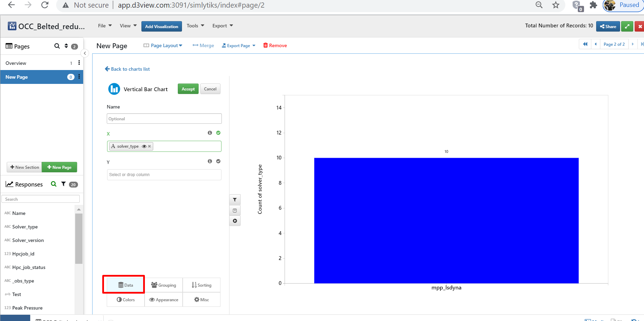
Task: Select Solver_version response
Action: click(28, 240)
